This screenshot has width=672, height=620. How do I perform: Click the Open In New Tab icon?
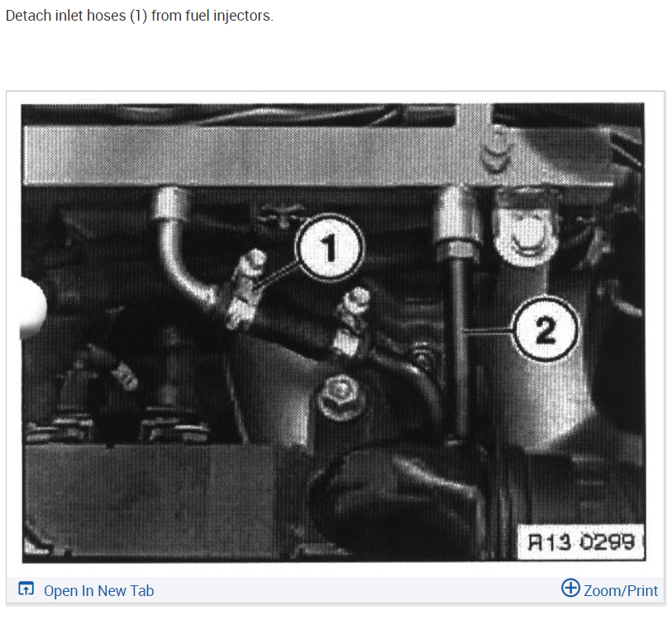coord(26,589)
